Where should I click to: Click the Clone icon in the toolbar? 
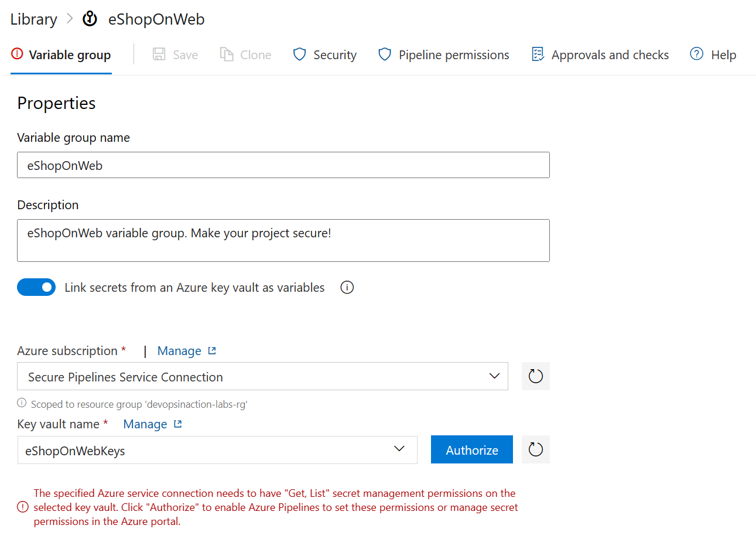226,54
